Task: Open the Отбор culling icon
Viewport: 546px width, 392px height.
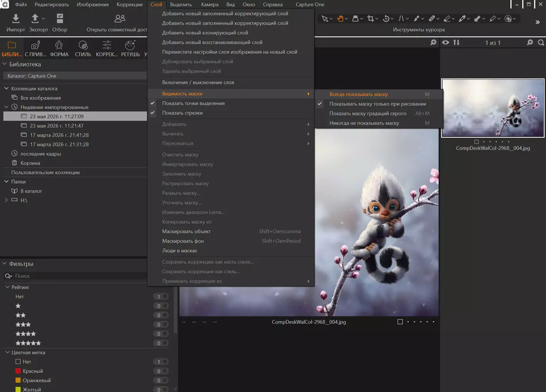Action: pos(60,18)
